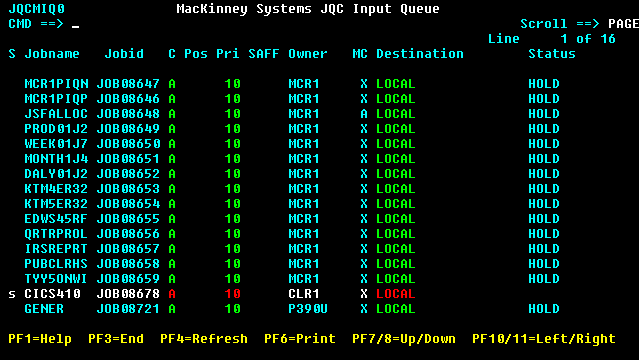Click jobid JOB08656

tap(128, 234)
